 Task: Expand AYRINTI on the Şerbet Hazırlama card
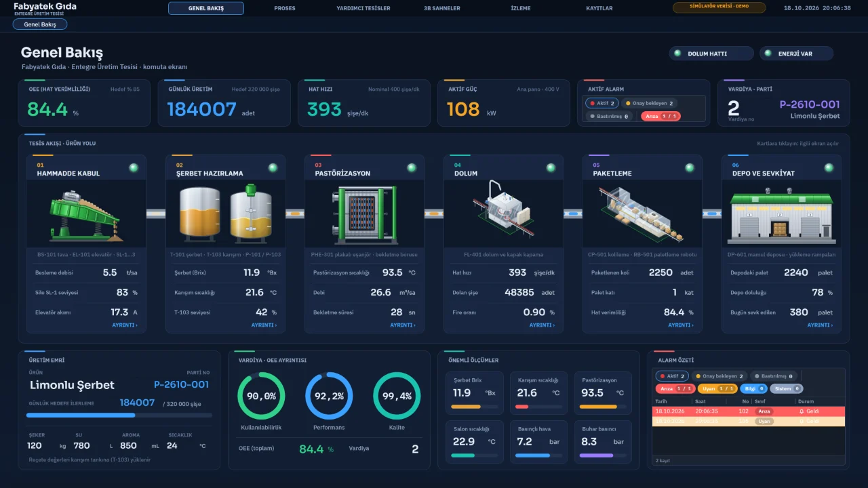(x=264, y=325)
